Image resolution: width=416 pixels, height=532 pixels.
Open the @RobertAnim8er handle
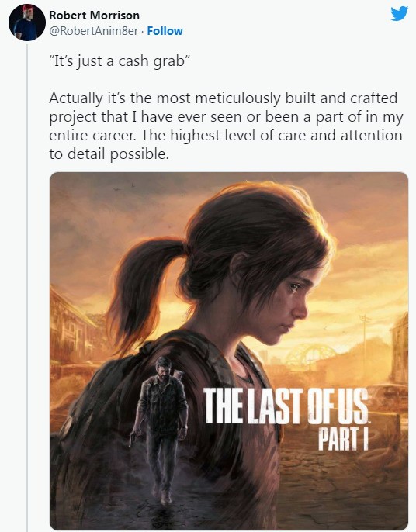(94, 31)
